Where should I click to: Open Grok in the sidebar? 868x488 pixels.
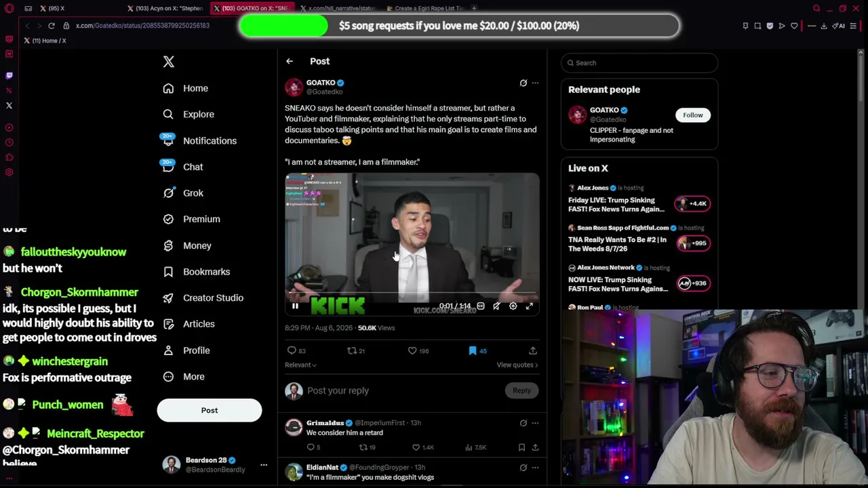click(x=183, y=193)
